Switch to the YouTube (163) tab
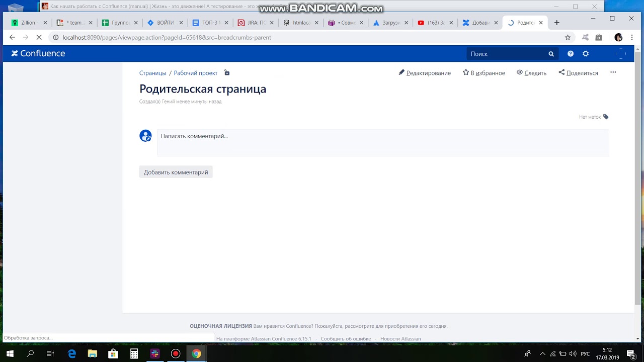Viewport: 644px width, 362px height. [436, 23]
